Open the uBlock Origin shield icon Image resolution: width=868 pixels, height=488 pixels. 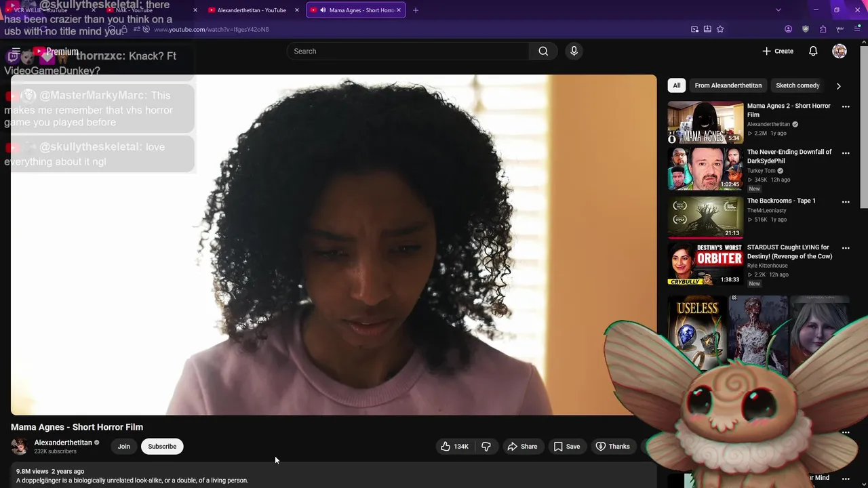point(806,29)
